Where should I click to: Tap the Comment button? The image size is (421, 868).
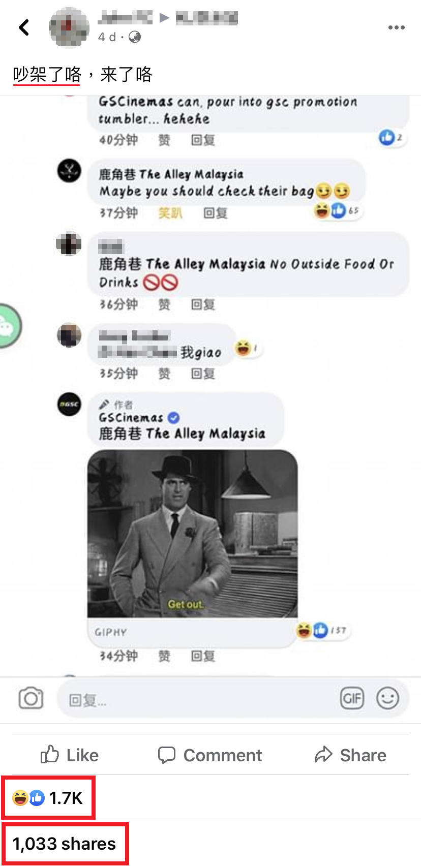[x=210, y=755]
